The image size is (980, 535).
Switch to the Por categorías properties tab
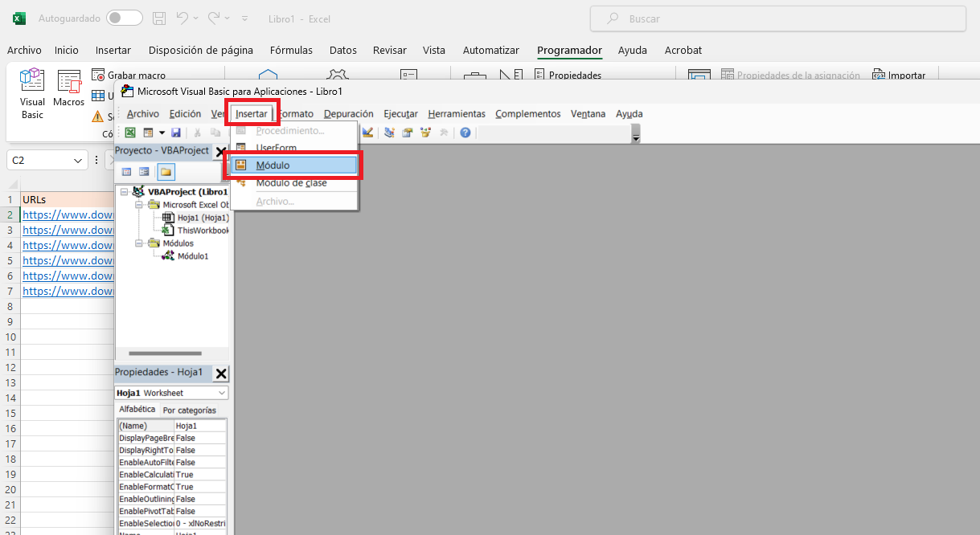tap(189, 410)
